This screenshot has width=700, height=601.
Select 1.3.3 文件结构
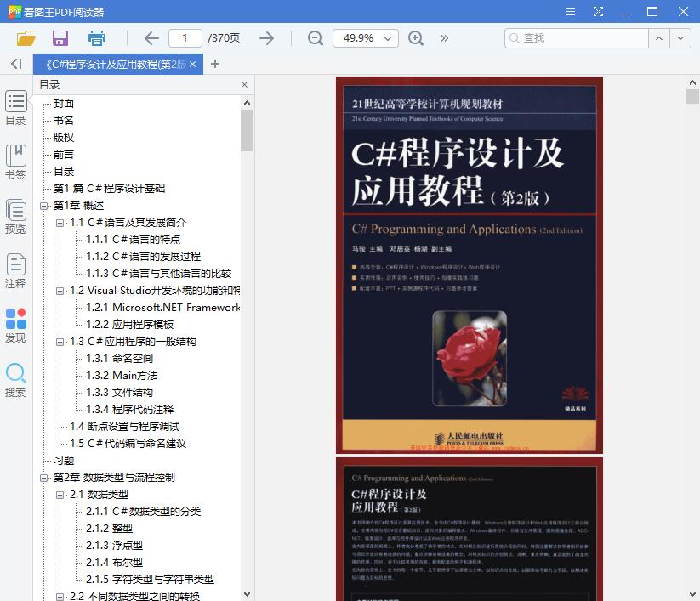tap(120, 393)
